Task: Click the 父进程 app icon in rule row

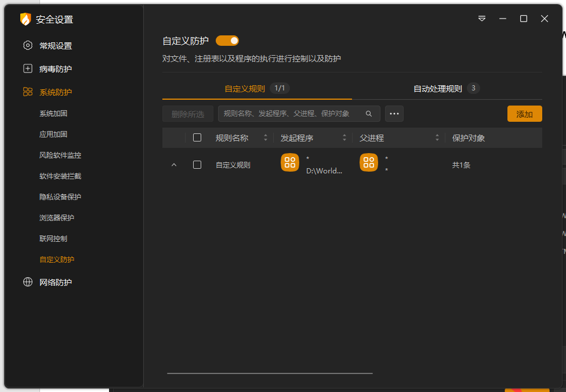Action: (x=369, y=162)
